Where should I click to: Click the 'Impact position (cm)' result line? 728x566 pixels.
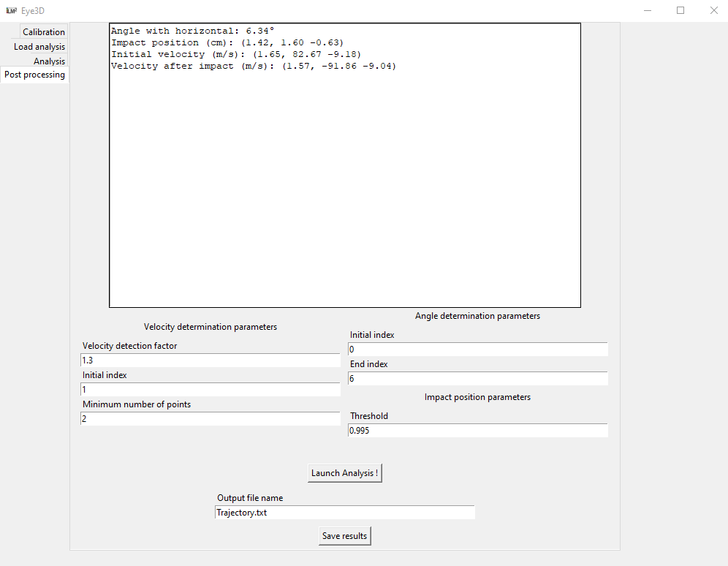pyautogui.click(x=227, y=42)
